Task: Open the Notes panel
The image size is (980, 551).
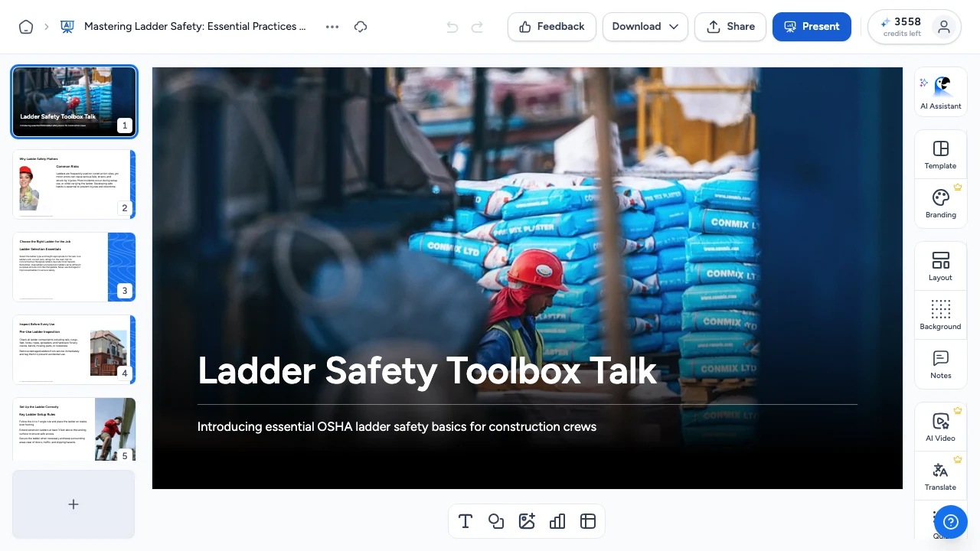Action: tap(941, 364)
